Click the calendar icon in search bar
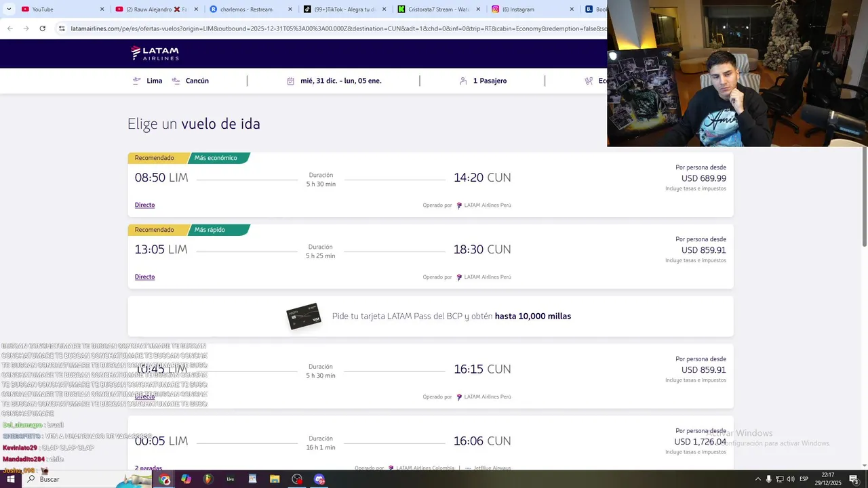Screen dimensions: 868x488 click(x=290, y=81)
